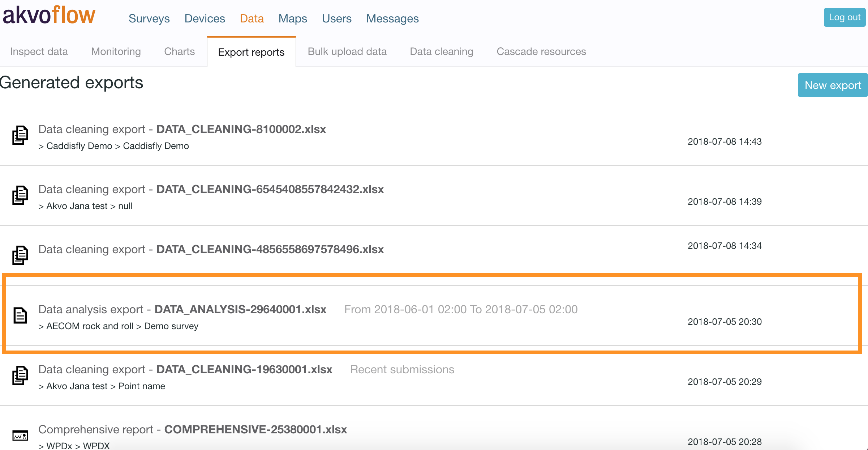Viewport: 868px width, 450px height.
Task: Click the akvoflow logo
Action: pyautogui.click(x=49, y=15)
